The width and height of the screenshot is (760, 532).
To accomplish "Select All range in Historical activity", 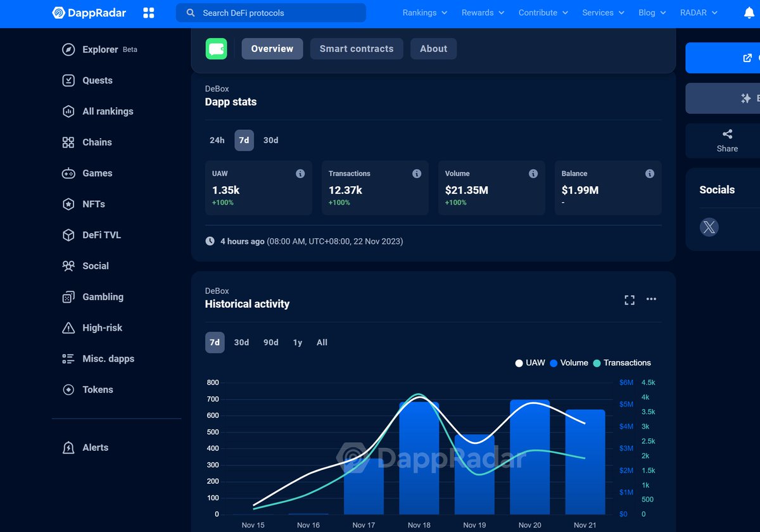I will [x=322, y=343].
